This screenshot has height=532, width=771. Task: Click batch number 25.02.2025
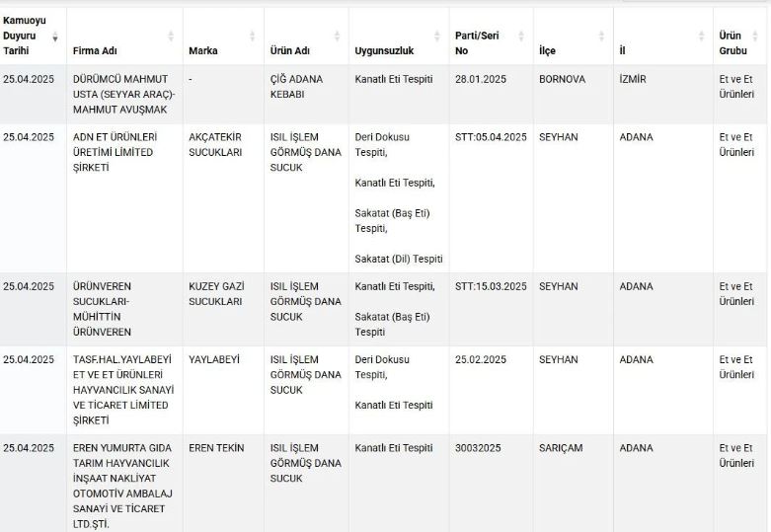(x=481, y=359)
